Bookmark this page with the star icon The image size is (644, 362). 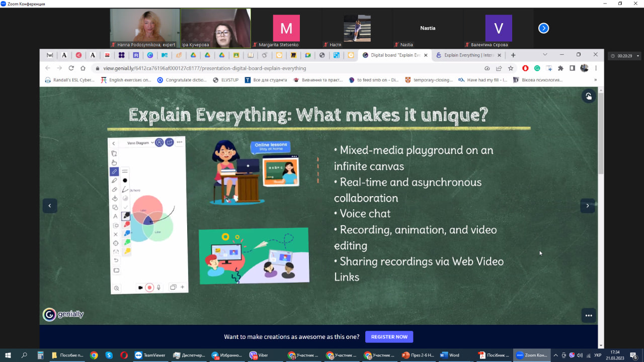[x=511, y=68]
